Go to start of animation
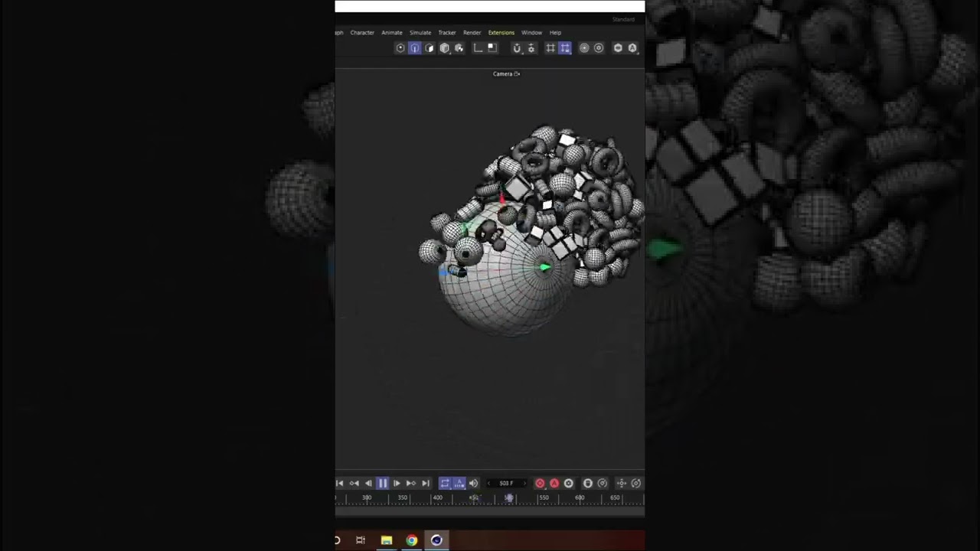The image size is (980, 551). coord(340,484)
